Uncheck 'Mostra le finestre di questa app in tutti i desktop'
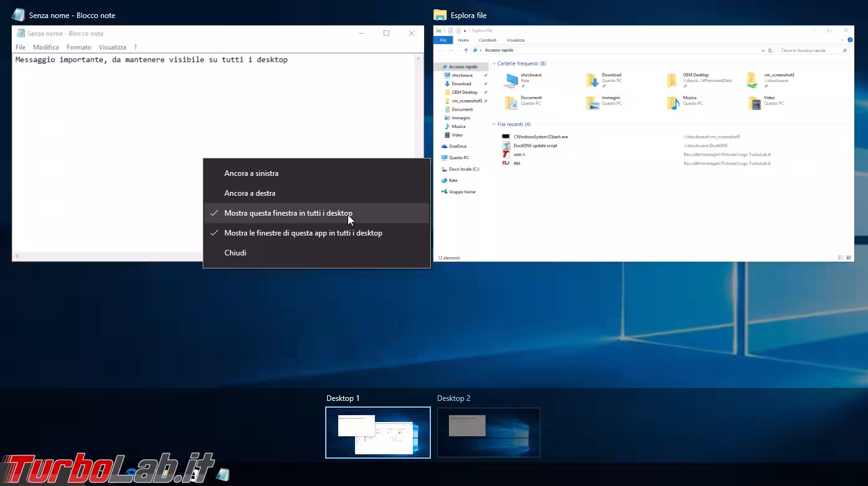Viewport: 868px width, 486px height. click(303, 232)
